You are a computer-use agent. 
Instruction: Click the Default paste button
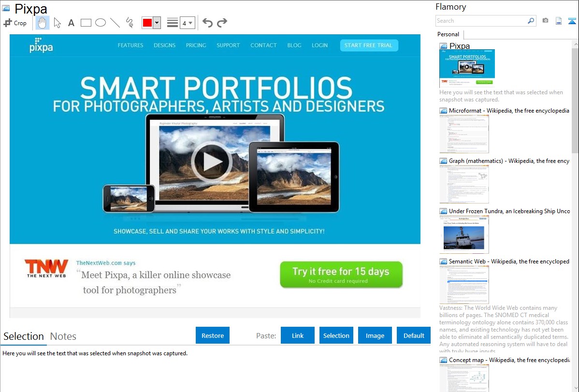(x=414, y=335)
